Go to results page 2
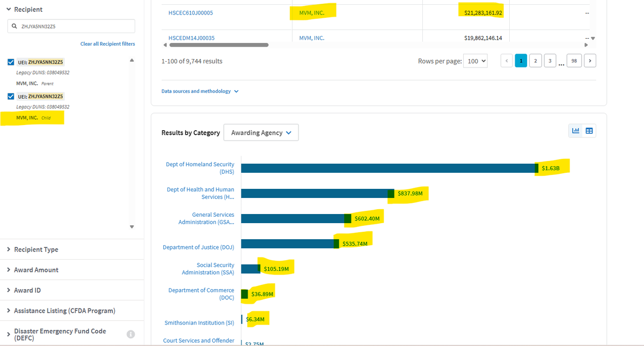The height and width of the screenshot is (346, 644). click(535, 61)
